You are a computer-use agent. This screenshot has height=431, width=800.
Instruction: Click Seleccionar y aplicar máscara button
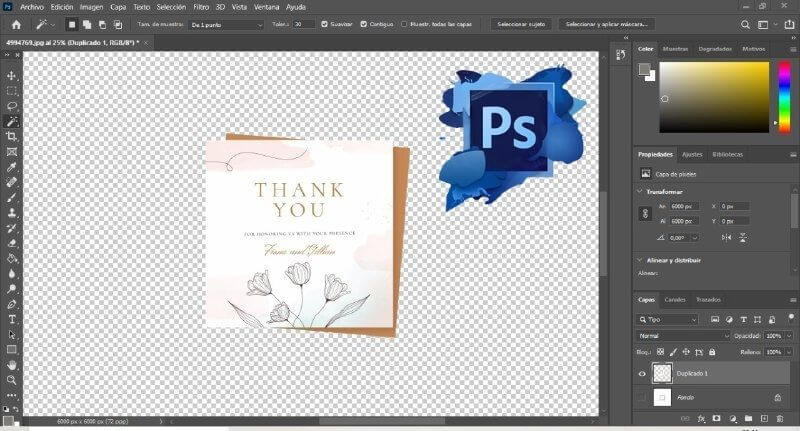coord(608,23)
